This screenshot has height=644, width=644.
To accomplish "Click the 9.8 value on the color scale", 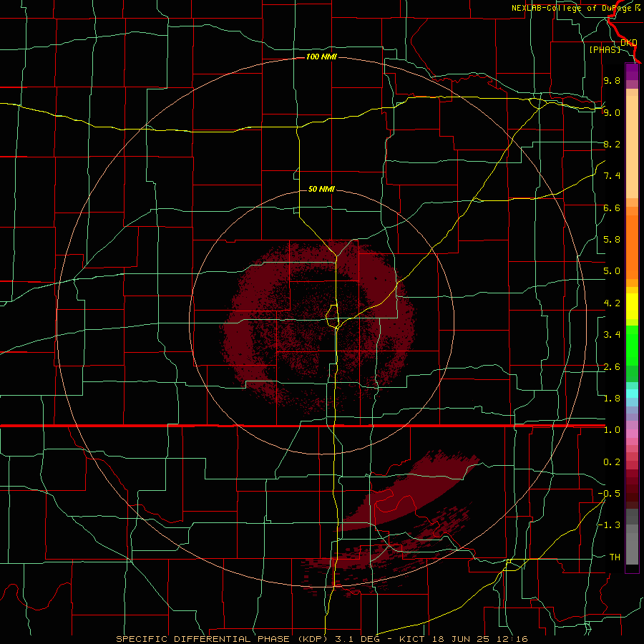I will [612, 81].
